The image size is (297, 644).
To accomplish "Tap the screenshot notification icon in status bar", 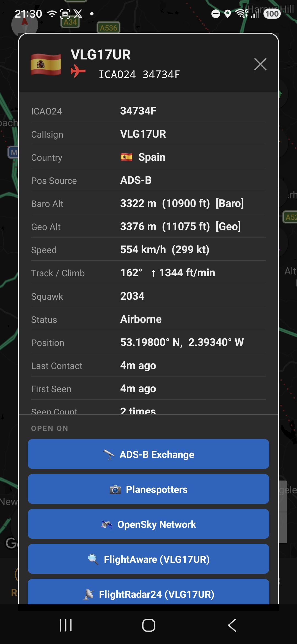I will (x=65, y=13).
